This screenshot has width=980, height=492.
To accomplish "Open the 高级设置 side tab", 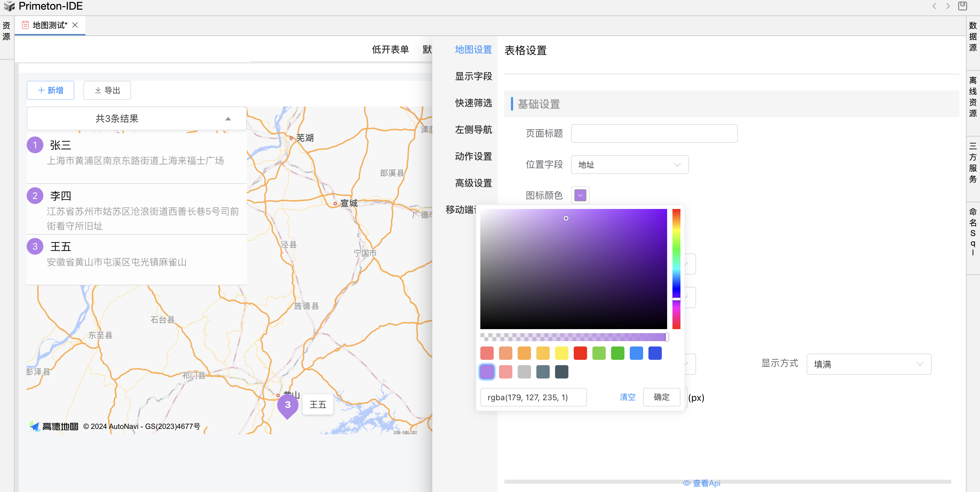I will click(473, 183).
